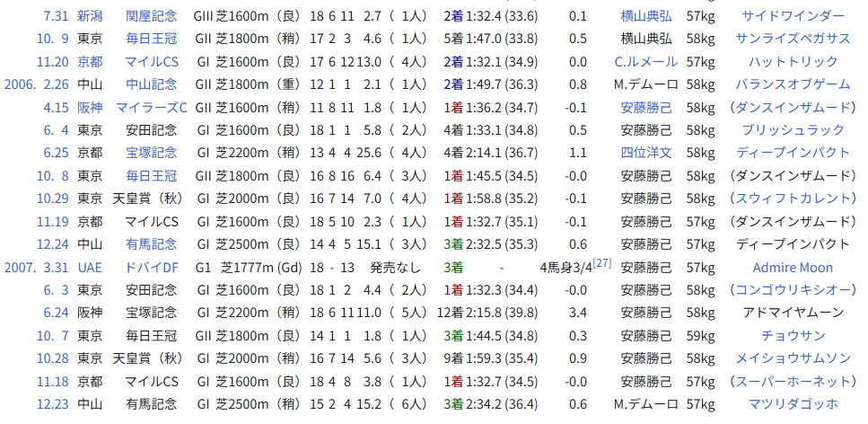The image size is (868, 424).
Task: Click the 新潟 racecourse link
Action: (89, 16)
